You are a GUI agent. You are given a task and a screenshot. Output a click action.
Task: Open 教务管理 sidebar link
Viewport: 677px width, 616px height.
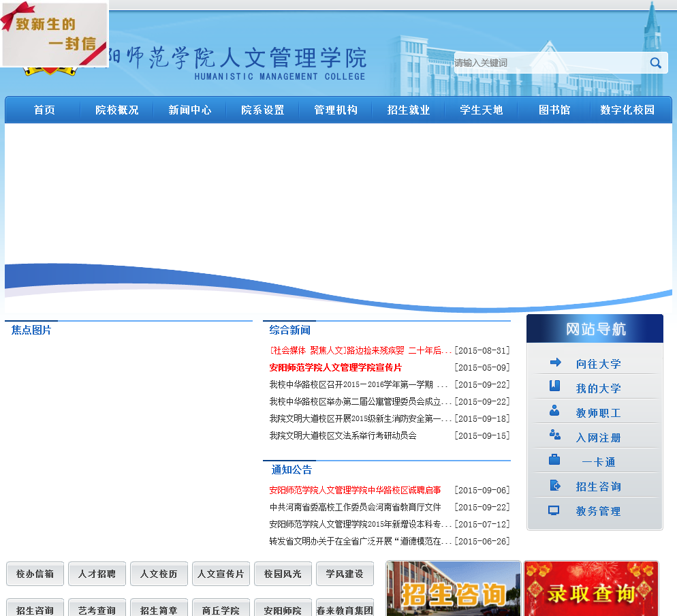tap(599, 512)
